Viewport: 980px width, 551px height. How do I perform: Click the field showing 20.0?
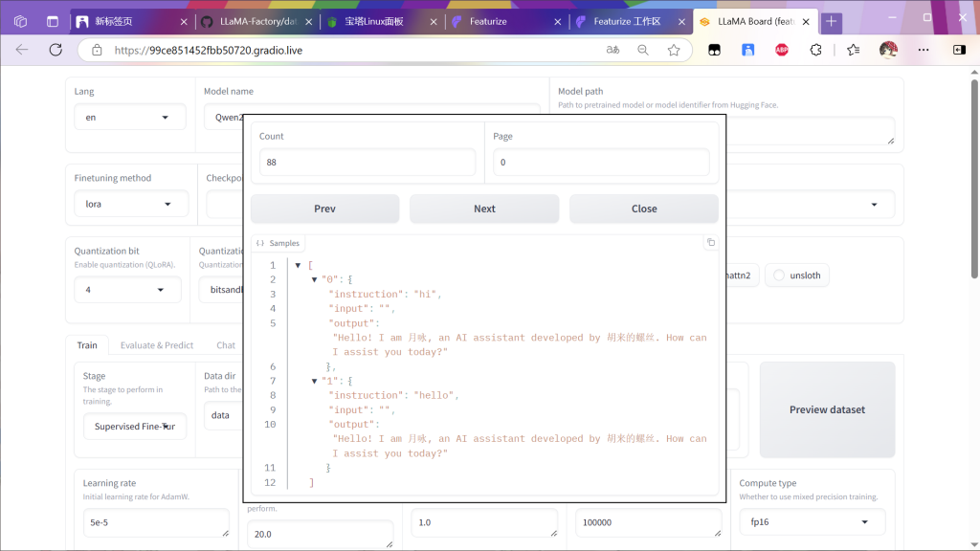coord(321,534)
